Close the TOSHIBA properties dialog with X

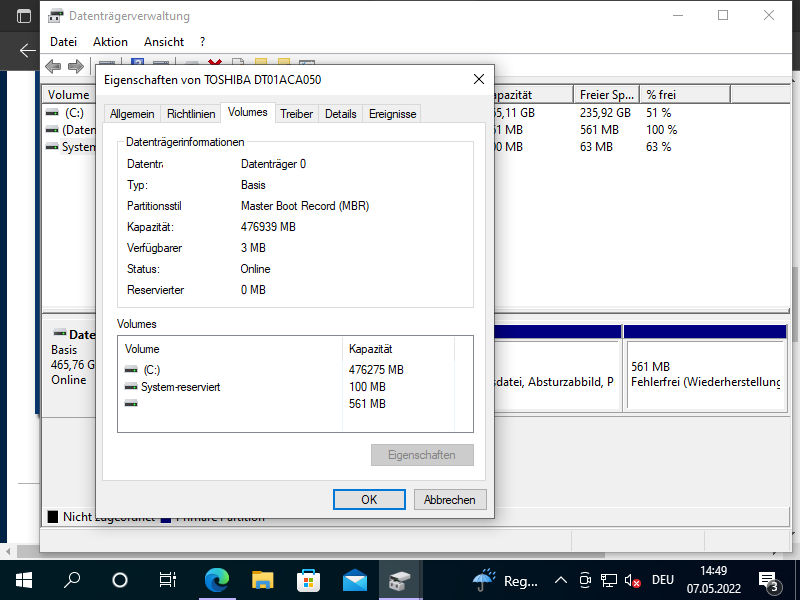pos(479,79)
